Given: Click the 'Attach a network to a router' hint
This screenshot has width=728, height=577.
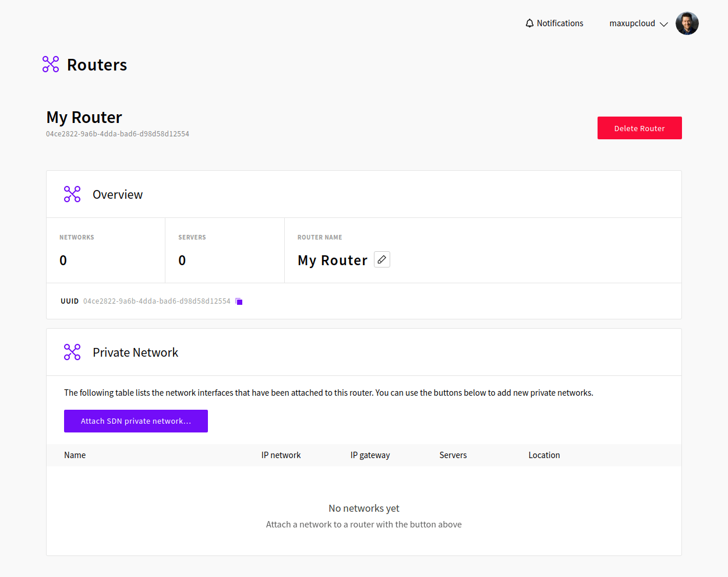Looking at the screenshot, I should pos(364,525).
